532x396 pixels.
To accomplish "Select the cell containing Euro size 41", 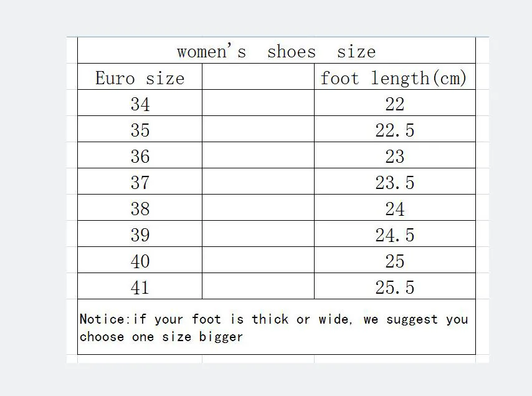I will 140,286.
